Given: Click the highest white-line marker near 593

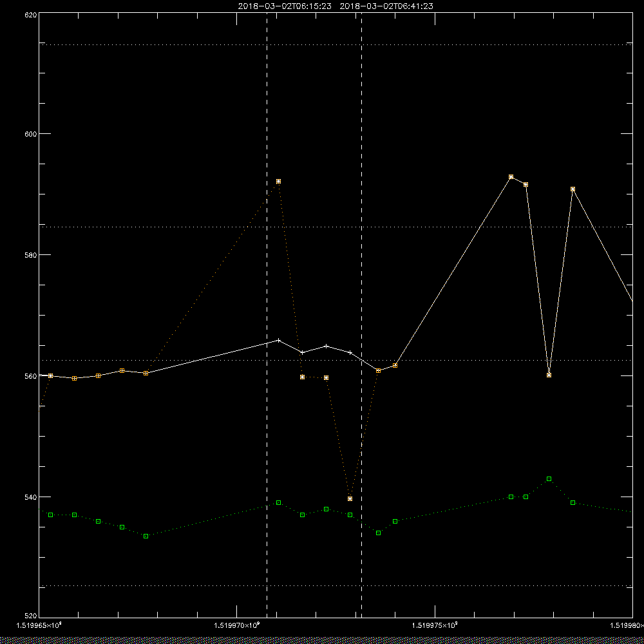Looking at the screenshot, I should coord(511,176).
